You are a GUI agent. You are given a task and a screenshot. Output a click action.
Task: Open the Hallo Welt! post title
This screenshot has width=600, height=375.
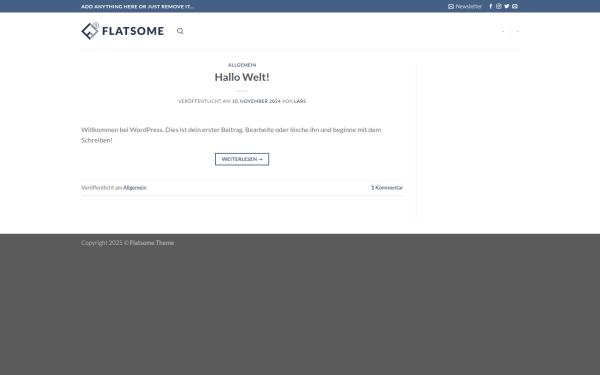pos(242,77)
